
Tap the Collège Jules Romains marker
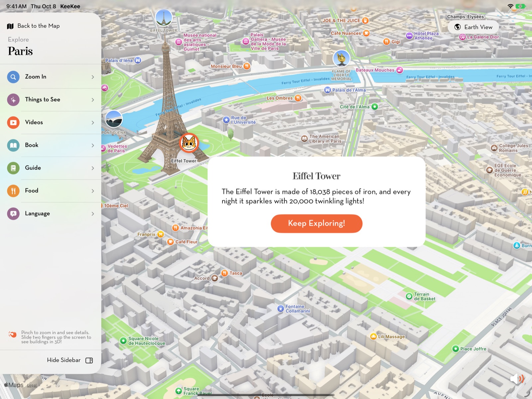point(494,148)
